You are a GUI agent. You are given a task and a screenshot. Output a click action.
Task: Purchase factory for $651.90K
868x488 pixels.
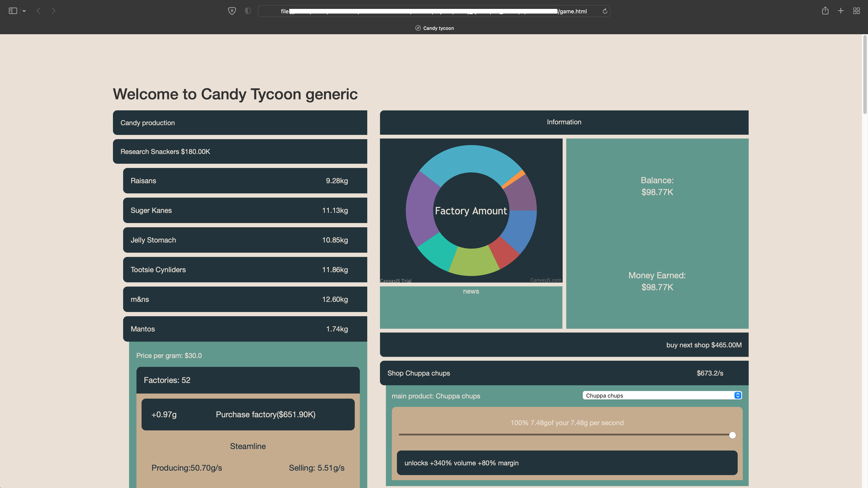pos(248,414)
